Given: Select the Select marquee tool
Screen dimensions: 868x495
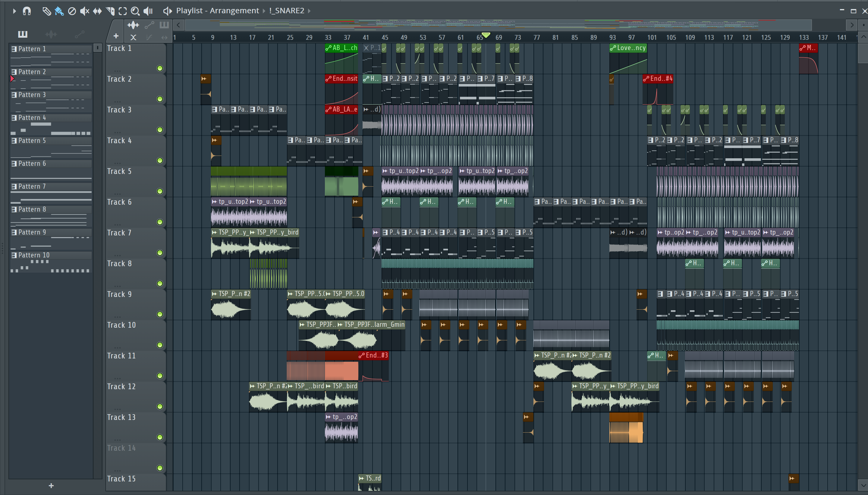Looking at the screenshot, I should 123,11.
